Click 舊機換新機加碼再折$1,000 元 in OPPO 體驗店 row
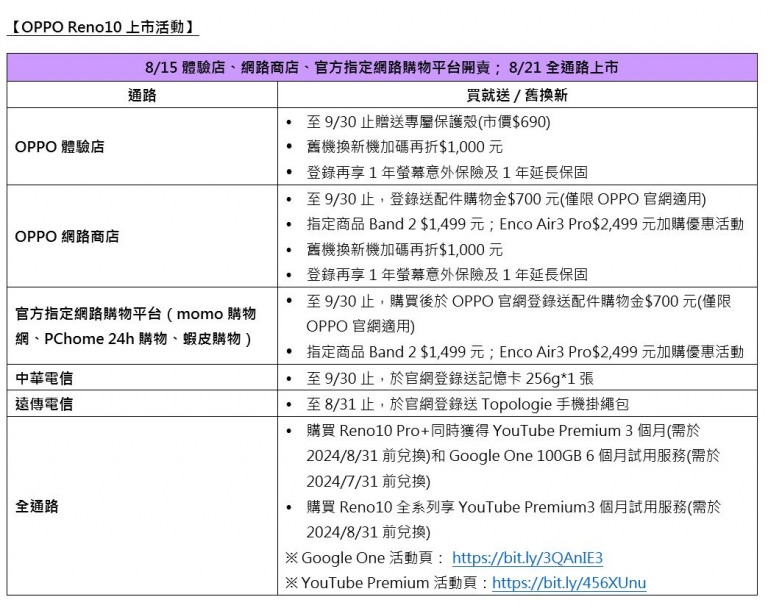The image size is (768, 608). tap(405, 147)
